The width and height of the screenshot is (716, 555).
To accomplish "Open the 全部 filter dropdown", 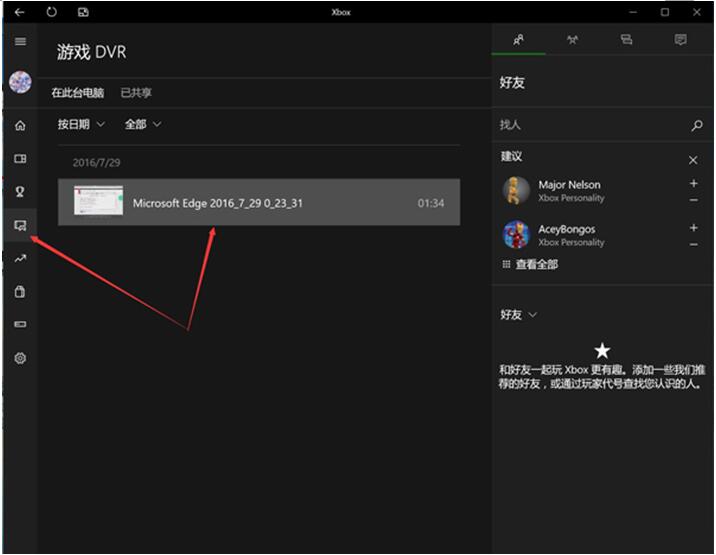I will pos(143,124).
